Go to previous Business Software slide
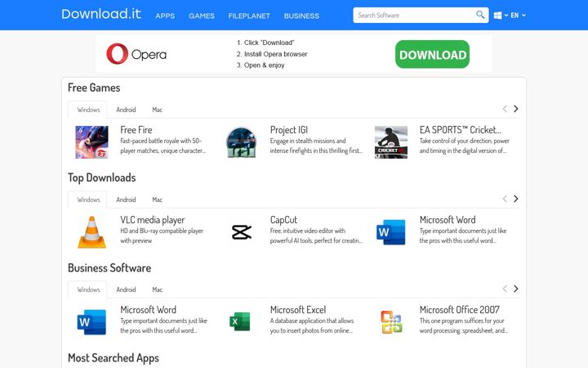 (x=505, y=289)
